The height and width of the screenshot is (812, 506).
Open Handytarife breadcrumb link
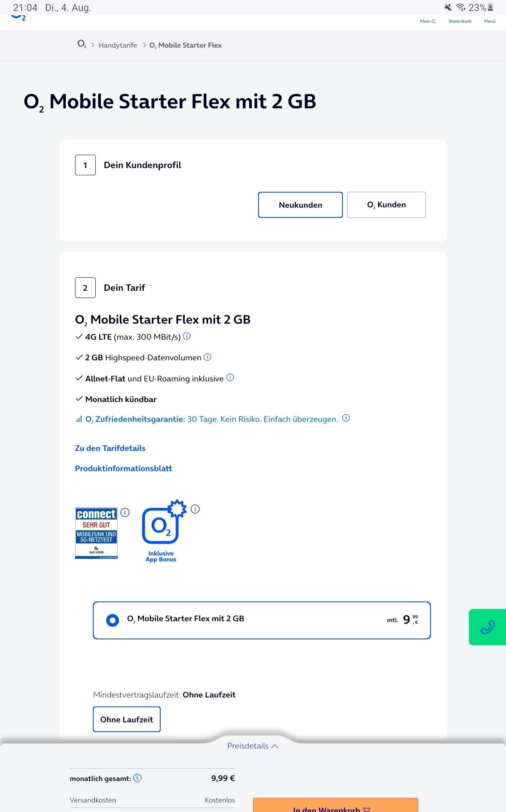(118, 45)
